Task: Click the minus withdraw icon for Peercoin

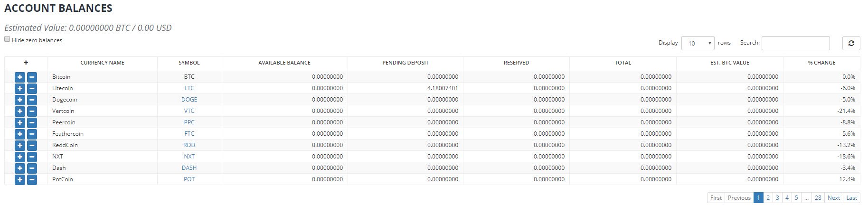Action: point(32,122)
